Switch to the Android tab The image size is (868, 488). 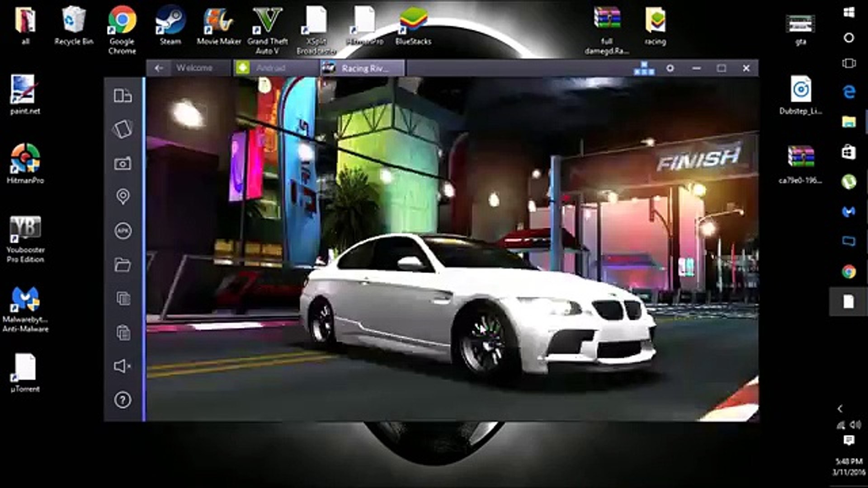pyautogui.click(x=270, y=68)
